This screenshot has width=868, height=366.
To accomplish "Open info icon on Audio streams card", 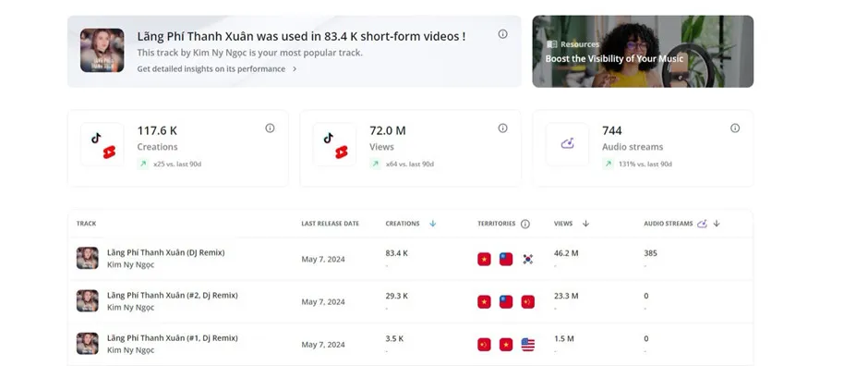I will 735,128.
